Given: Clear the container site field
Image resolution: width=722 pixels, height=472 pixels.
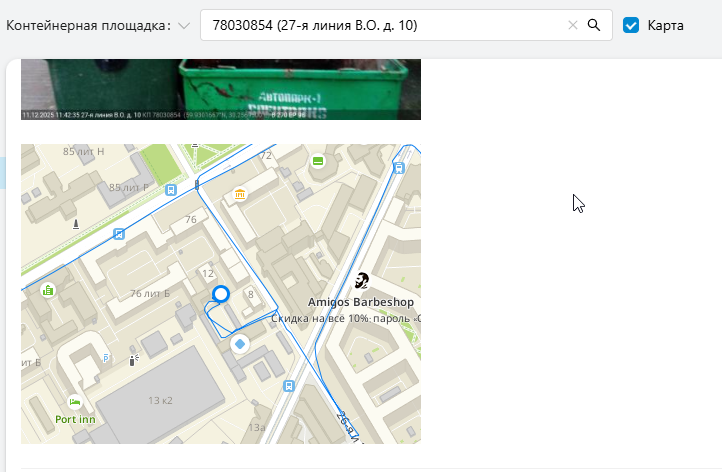Looking at the screenshot, I should pyautogui.click(x=573, y=25).
